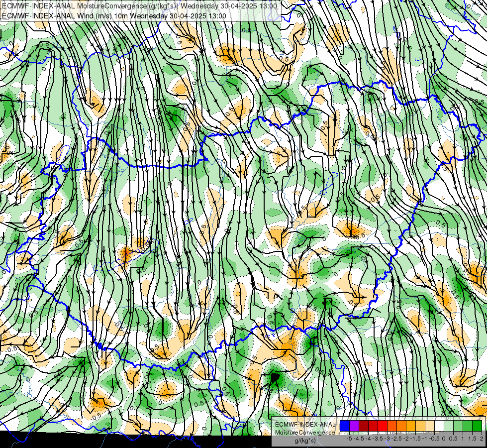Pick the bright red swatch between -3.5 and -3
This screenshot has width=487, height=448.
(x=383, y=426)
